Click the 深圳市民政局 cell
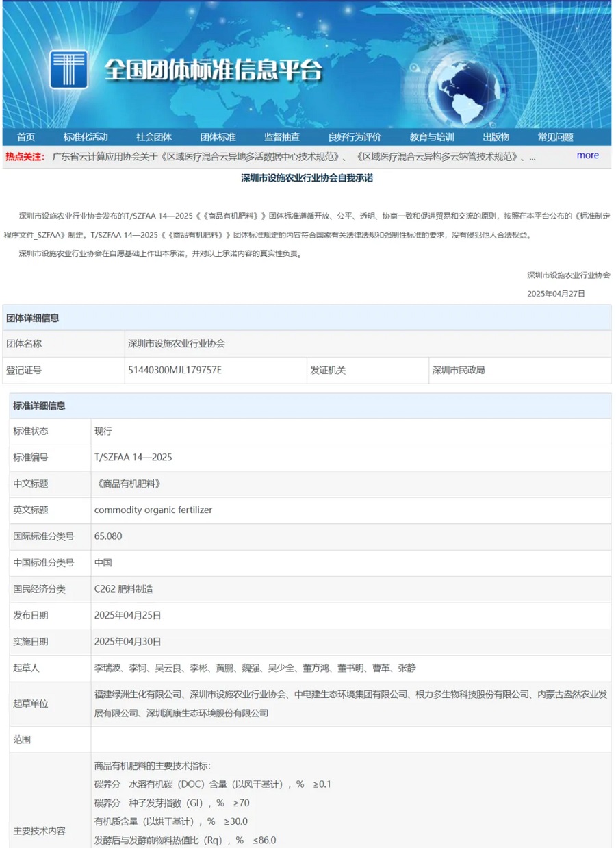 point(519,370)
